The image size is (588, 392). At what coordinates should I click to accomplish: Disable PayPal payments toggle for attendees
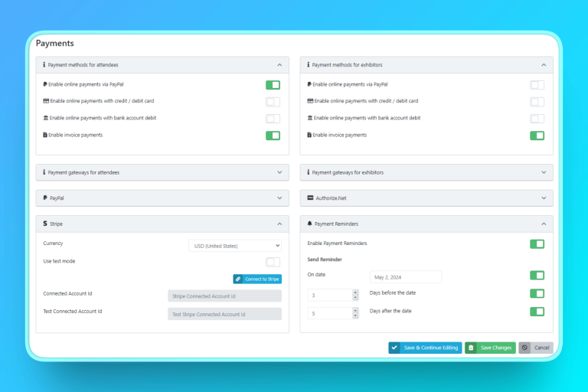(273, 85)
